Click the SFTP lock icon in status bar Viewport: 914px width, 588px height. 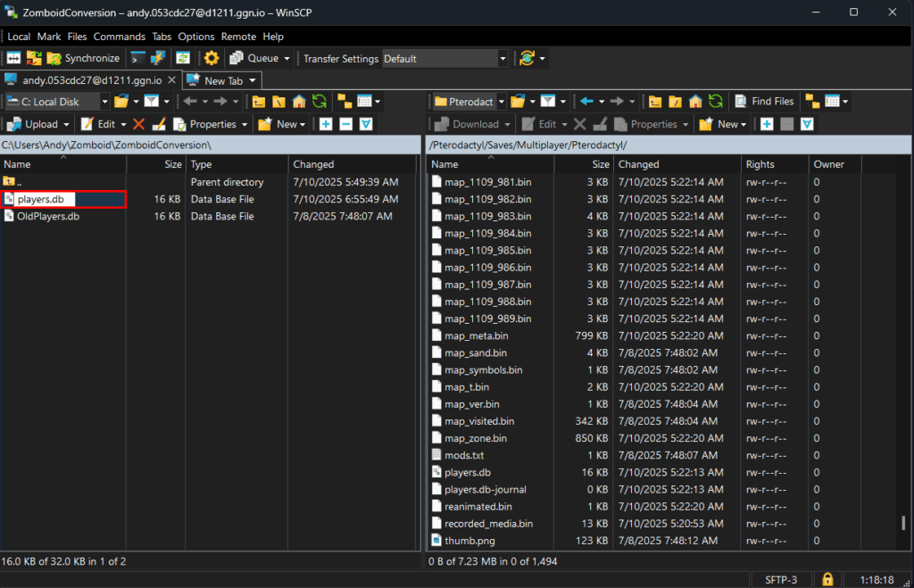pyautogui.click(x=827, y=579)
